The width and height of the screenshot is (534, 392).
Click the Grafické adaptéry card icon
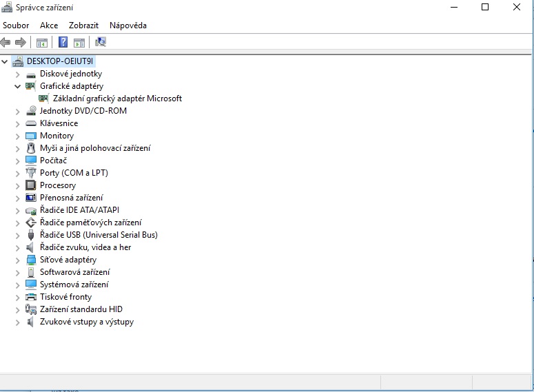click(30, 86)
